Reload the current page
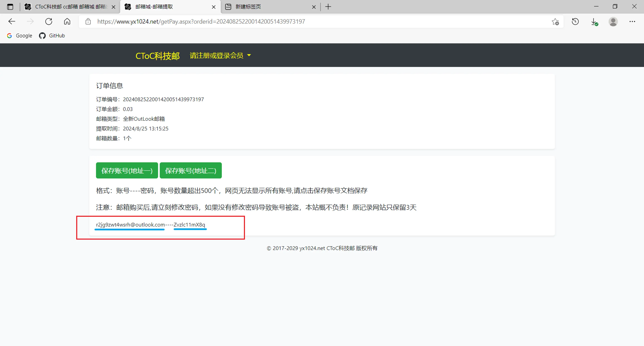The image size is (644, 346). pyautogui.click(x=49, y=21)
